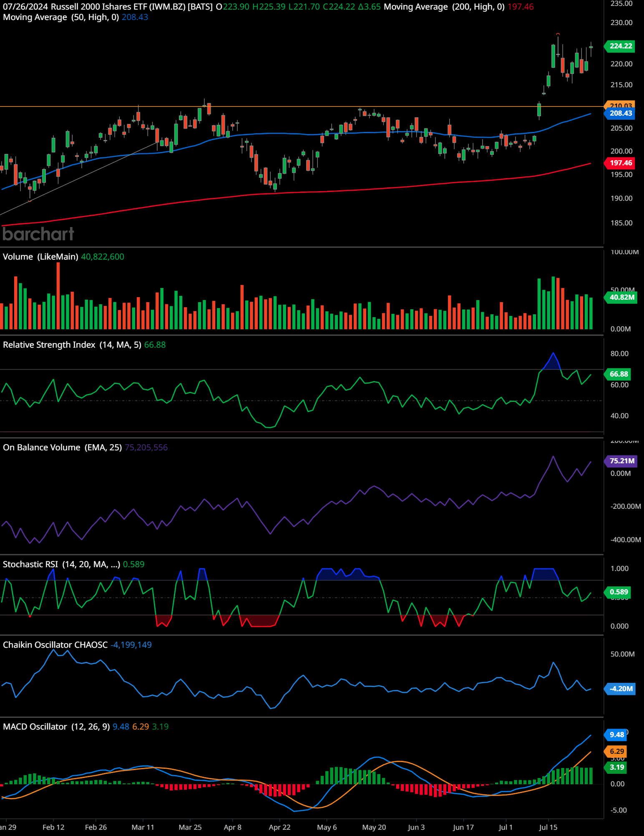This screenshot has height=836, width=644.
Task: Click the green 40.82M volume tag
Action: click(621, 297)
